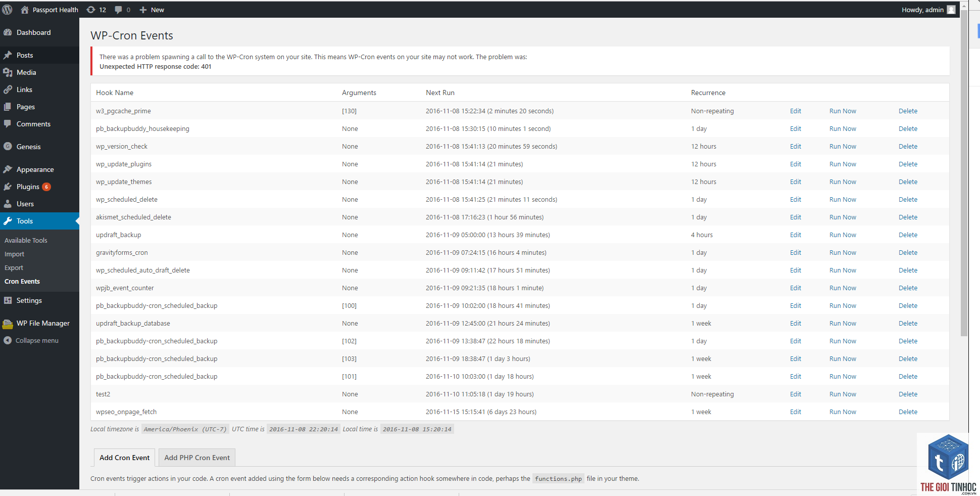Open the Export submenu item
This screenshot has height=496, width=980.
click(x=14, y=268)
